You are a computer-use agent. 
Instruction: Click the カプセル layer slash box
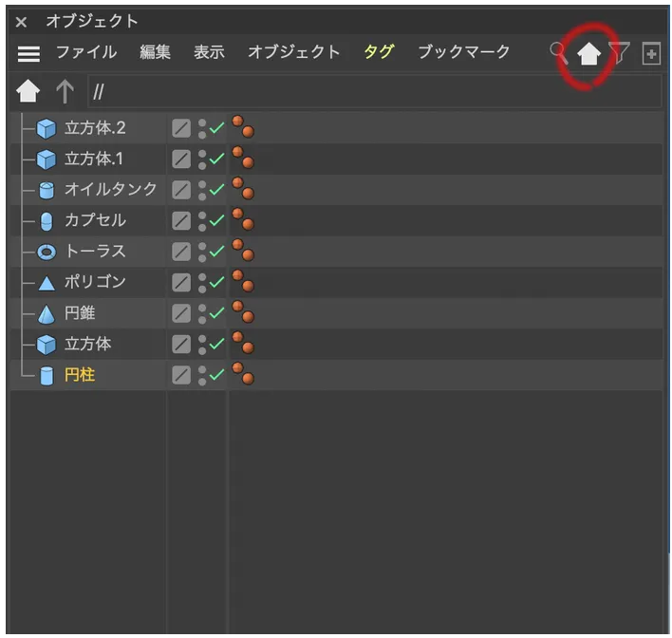181,221
